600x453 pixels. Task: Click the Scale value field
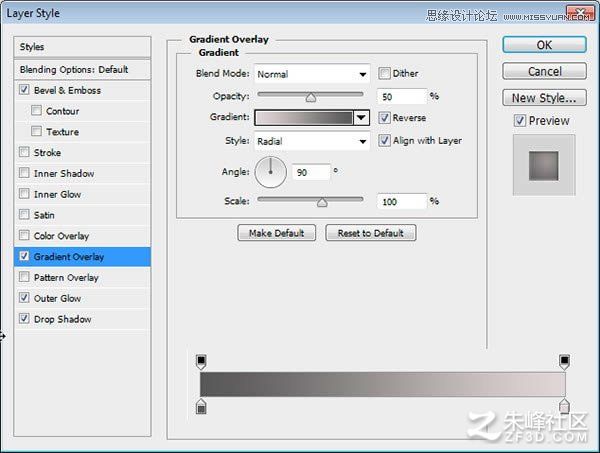click(x=402, y=201)
